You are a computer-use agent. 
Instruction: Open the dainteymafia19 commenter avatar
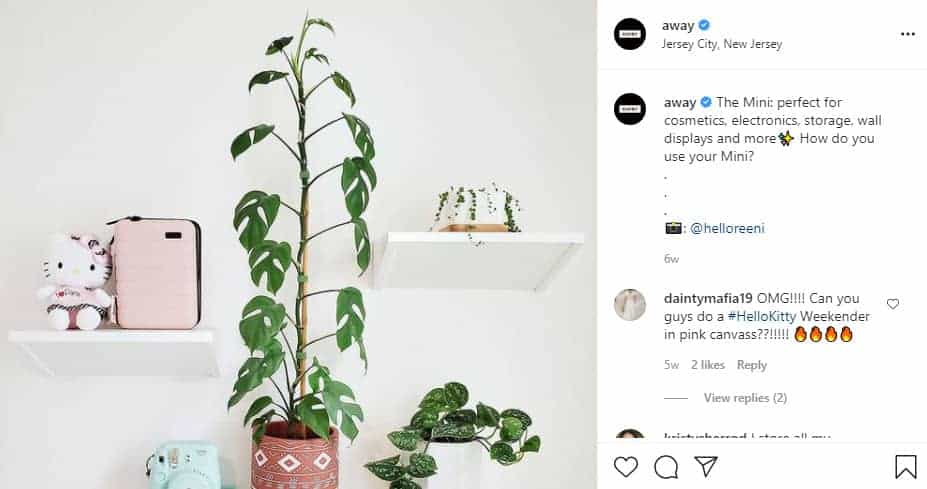click(630, 305)
